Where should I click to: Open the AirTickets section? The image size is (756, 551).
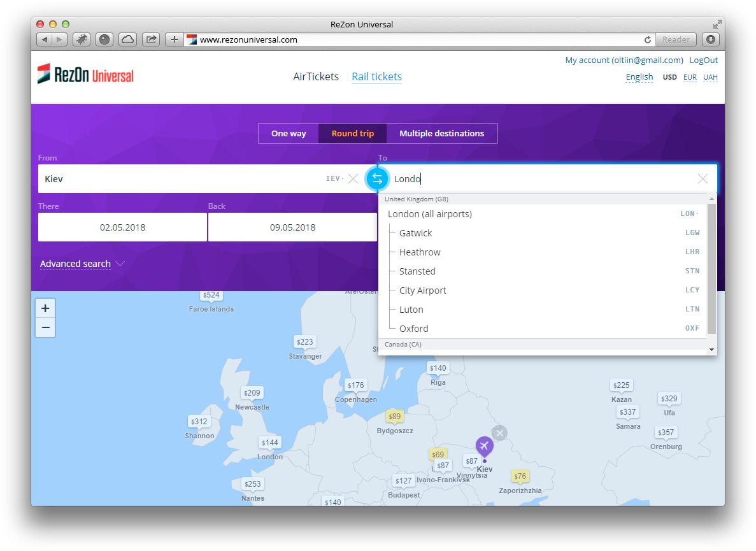point(316,76)
